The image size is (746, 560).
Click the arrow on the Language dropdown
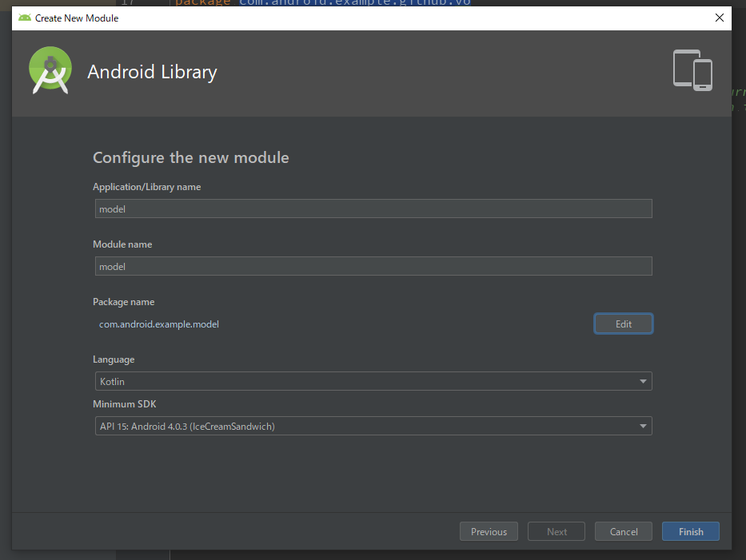(643, 382)
